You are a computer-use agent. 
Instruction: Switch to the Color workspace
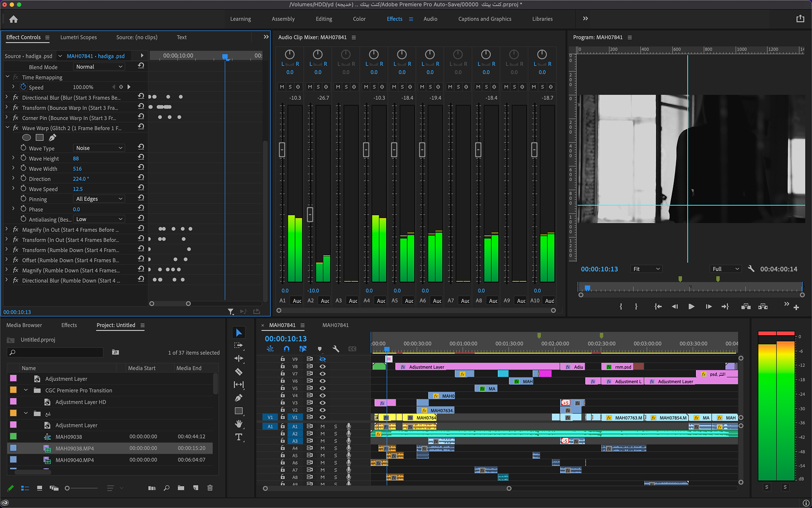point(359,19)
